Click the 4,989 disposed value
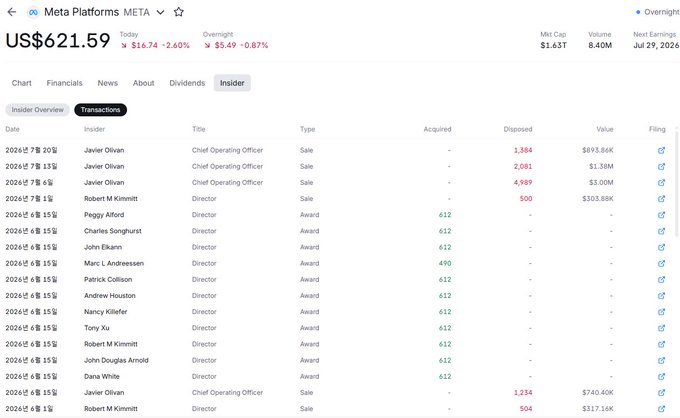 [x=523, y=182]
